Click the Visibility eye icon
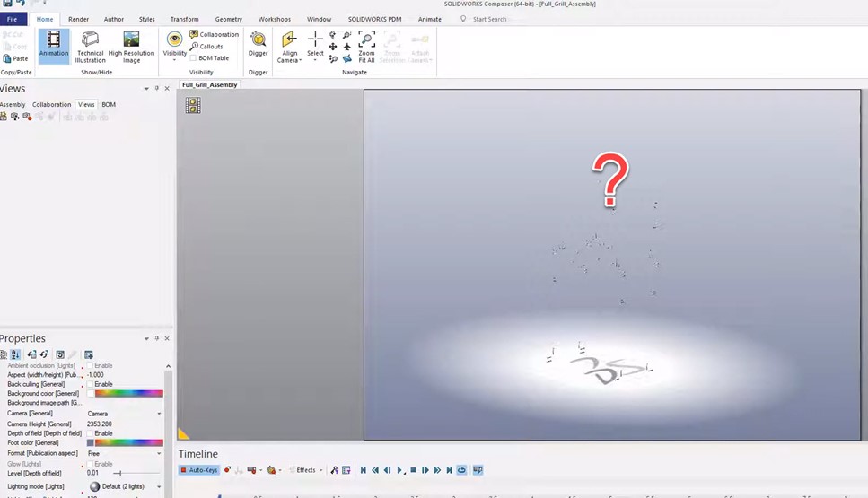 coord(174,39)
